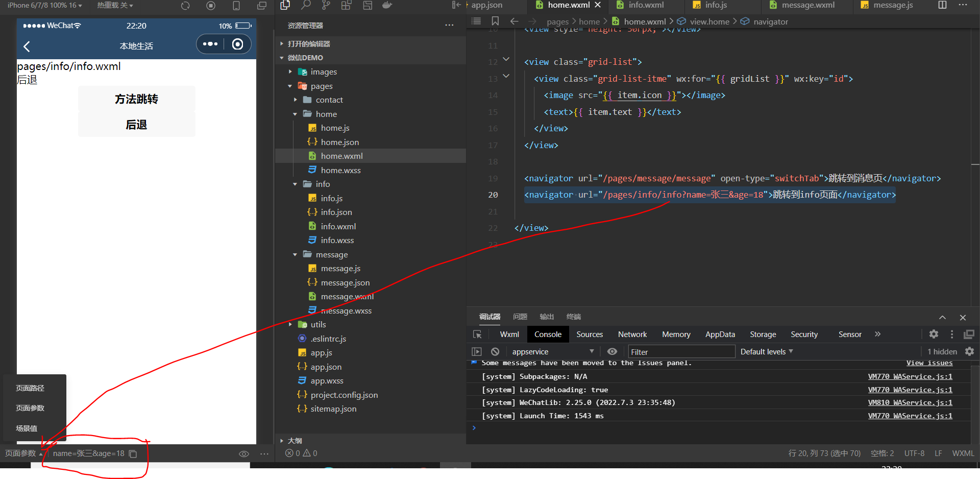The height and width of the screenshot is (479, 980).
Task: Click the View issues link
Action: (929, 363)
